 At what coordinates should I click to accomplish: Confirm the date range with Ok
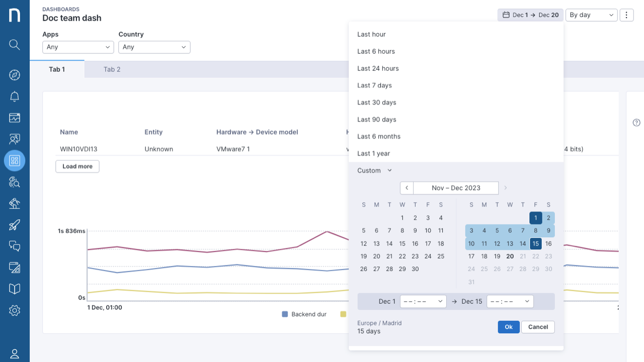point(508,327)
